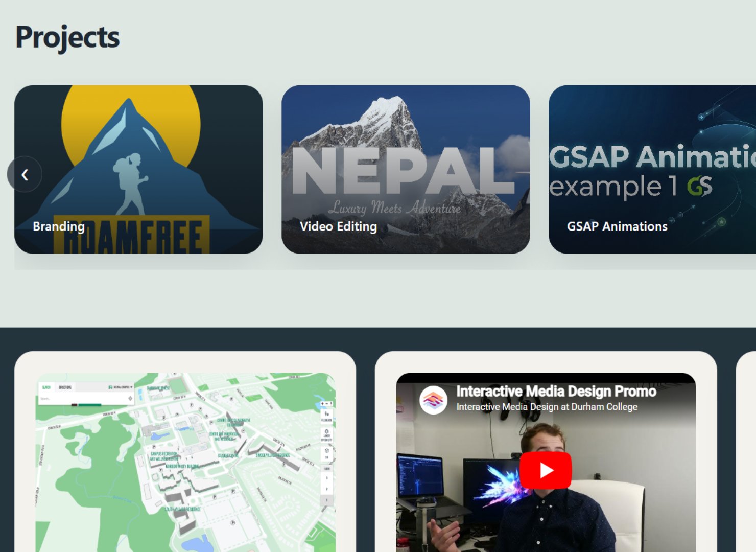Click the Branding label text
The image size is (756, 552).
click(59, 226)
